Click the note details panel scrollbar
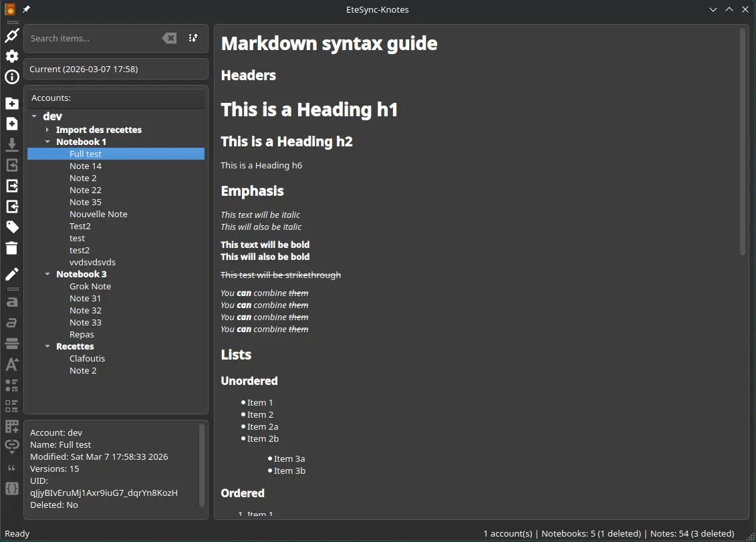Image resolution: width=756 pixels, height=542 pixels. [202, 465]
